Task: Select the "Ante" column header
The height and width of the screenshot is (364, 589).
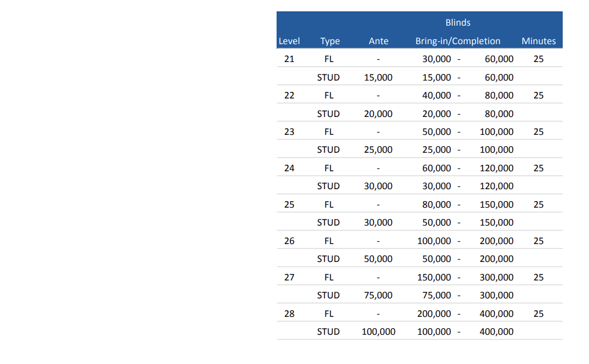Action: pyautogui.click(x=378, y=41)
